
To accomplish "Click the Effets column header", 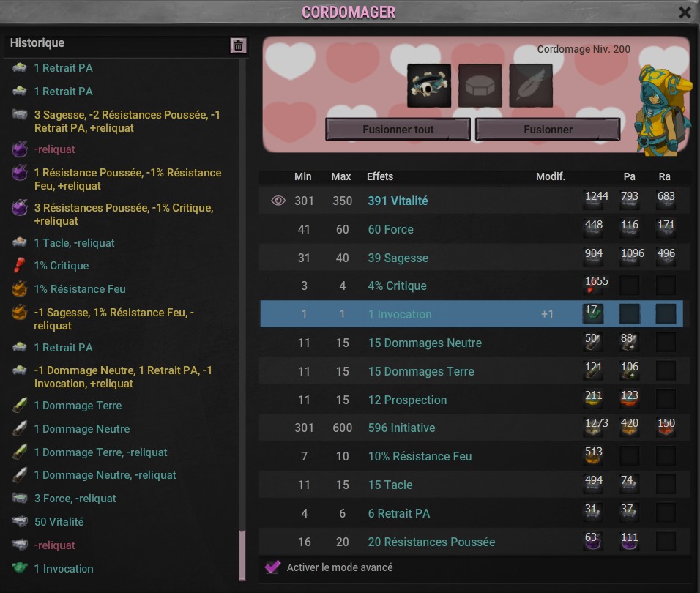I will click(380, 176).
